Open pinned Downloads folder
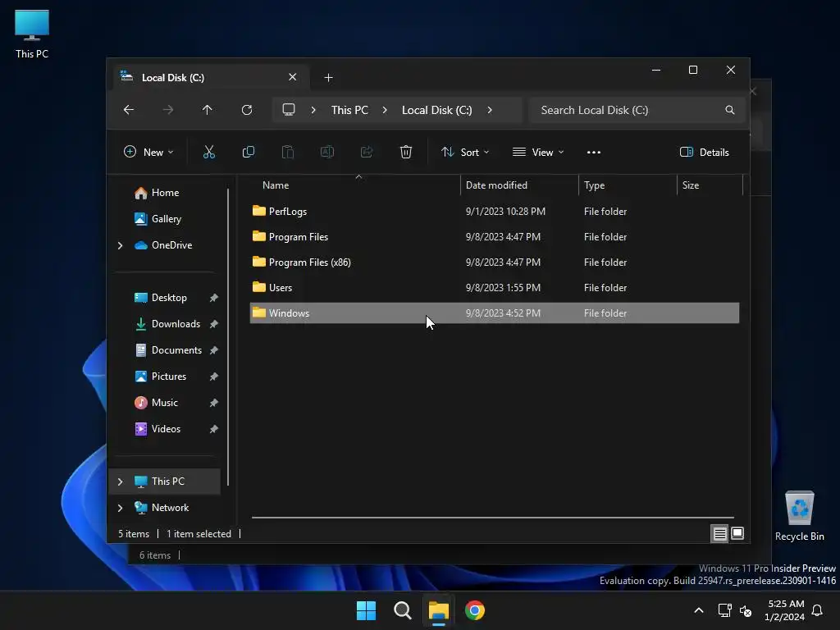840x630 pixels. (x=176, y=324)
